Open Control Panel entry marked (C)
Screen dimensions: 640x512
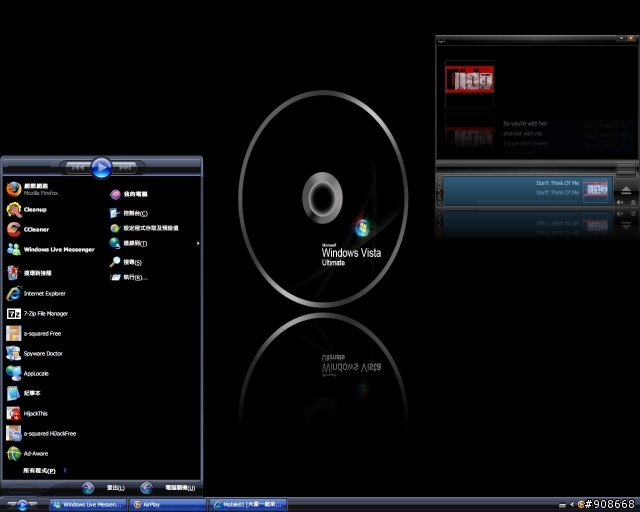pos(129,213)
